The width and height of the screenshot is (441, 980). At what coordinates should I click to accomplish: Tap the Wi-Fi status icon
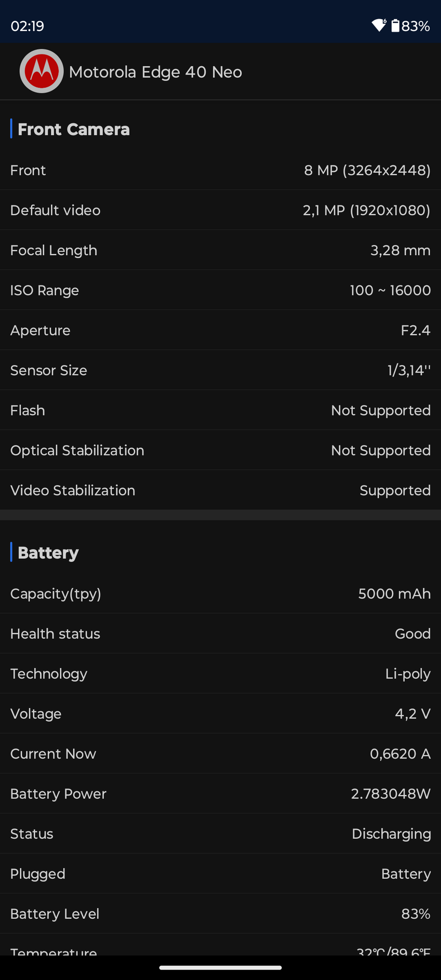[379, 25]
